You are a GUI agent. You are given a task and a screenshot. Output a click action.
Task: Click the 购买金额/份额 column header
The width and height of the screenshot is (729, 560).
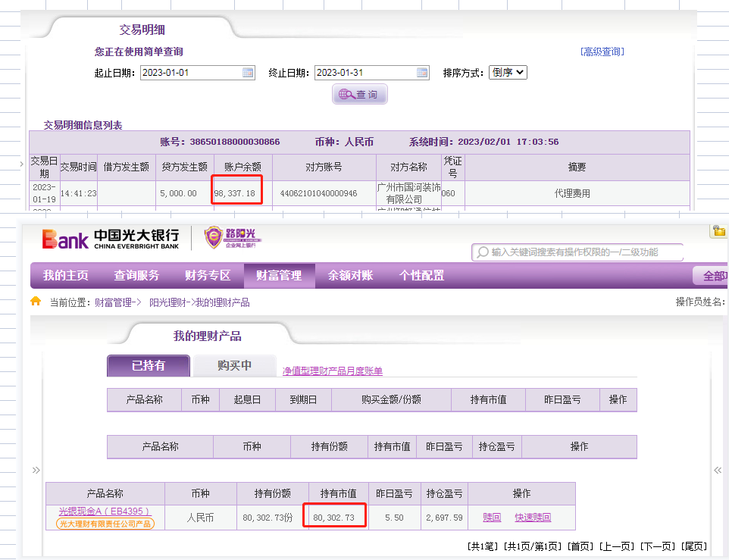392,399
